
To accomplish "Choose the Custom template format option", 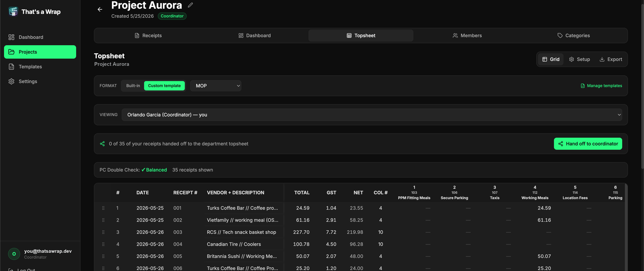I will [164, 86].
